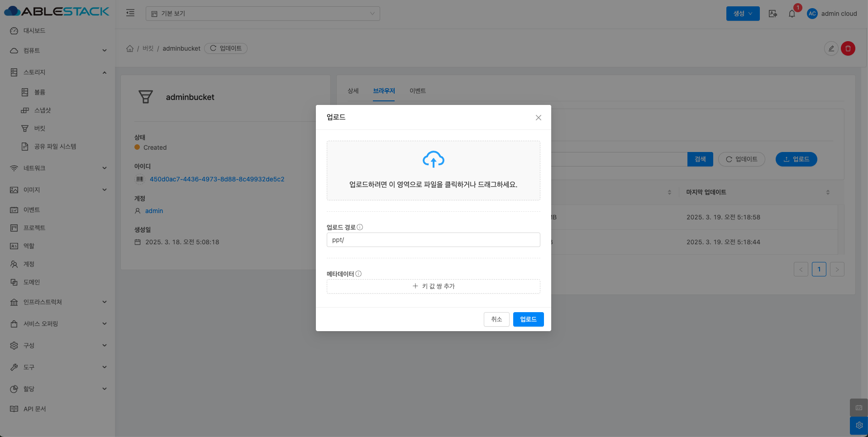Click upload path info icon
868x437 pixels.
[360, 227]
